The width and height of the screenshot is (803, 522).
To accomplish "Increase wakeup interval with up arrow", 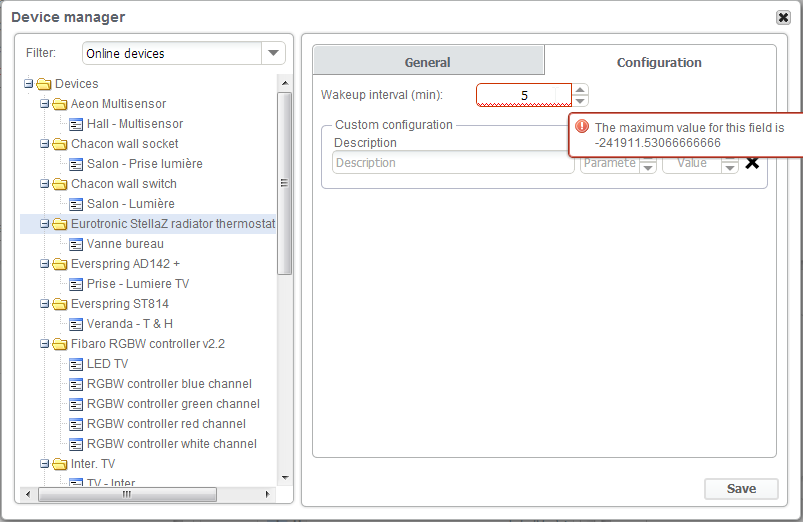I will pos(580,89).
